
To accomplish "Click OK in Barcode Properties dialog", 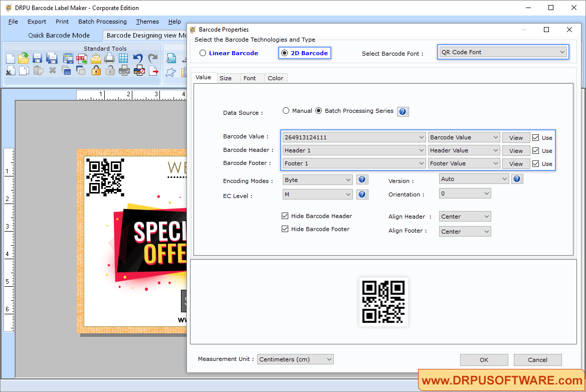I will pos(484,360).
